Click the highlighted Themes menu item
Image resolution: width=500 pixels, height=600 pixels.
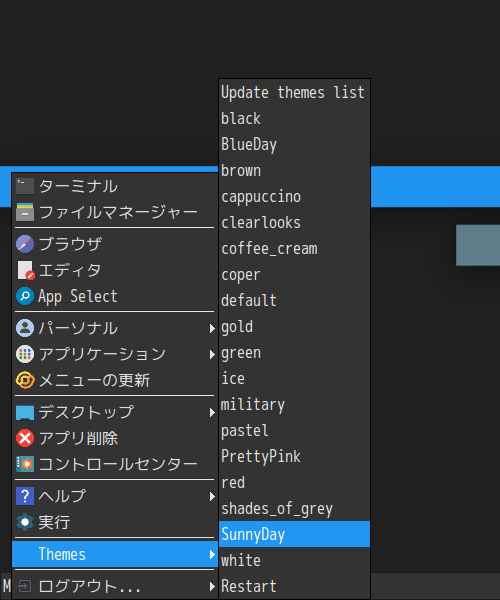click(115, 554)
